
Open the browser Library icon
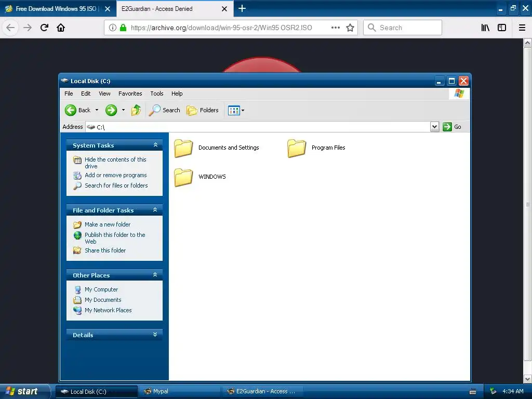pyautogui.click(x=485, y=28)
